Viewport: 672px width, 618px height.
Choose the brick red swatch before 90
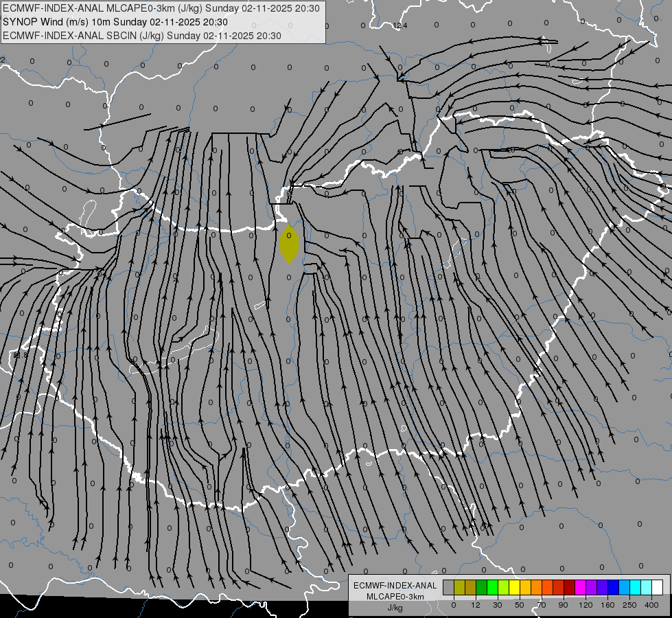(x=559, y=587)
